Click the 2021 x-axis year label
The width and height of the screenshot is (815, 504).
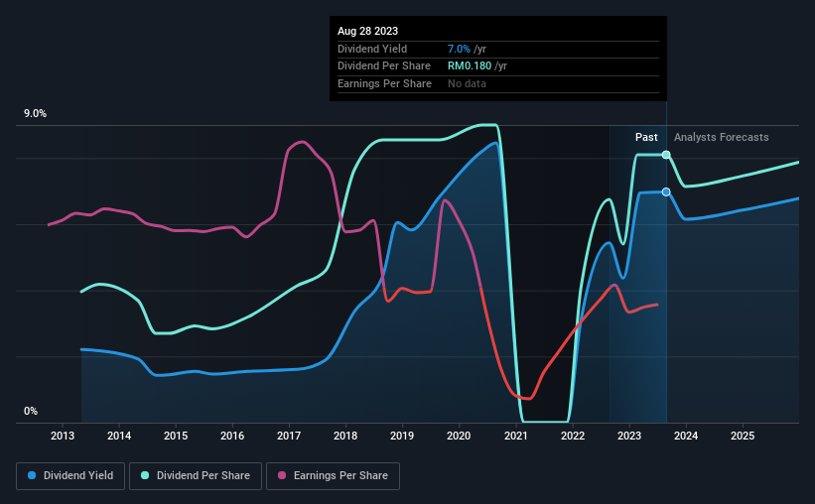pyautogui.click(x=515, y=436)
